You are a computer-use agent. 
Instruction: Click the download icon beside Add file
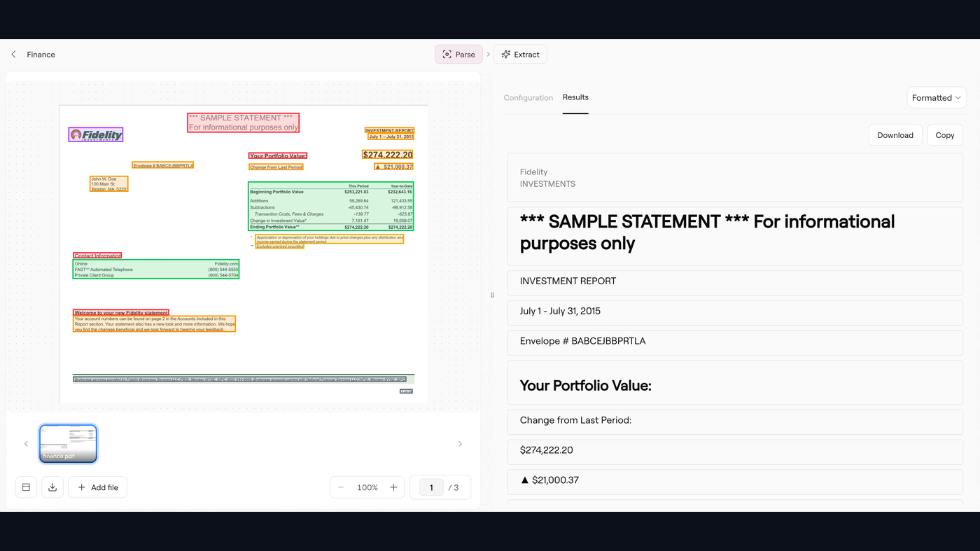pos(52,487)
